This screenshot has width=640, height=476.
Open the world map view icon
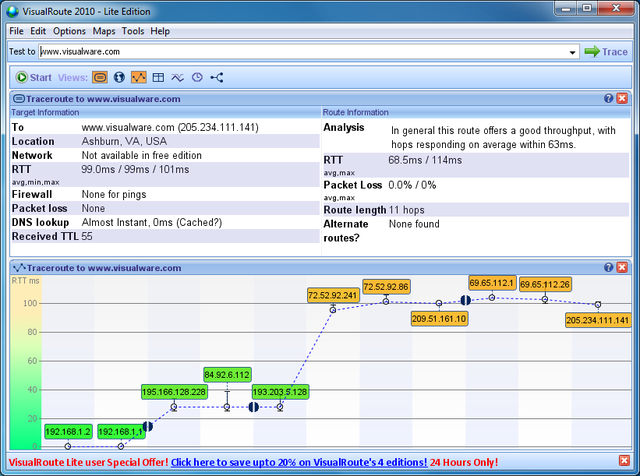tap(119, 77)
